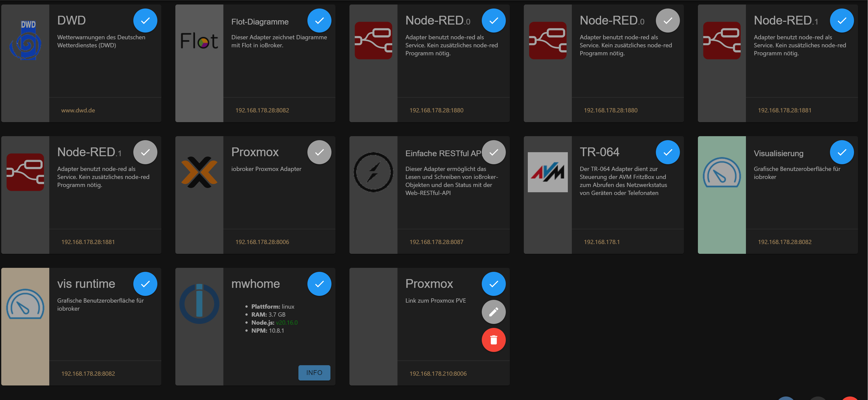This screenshot has height=400, width=868.
Task: Click the Einfache RESTful API lightning icon
Action: pos(373,172)
